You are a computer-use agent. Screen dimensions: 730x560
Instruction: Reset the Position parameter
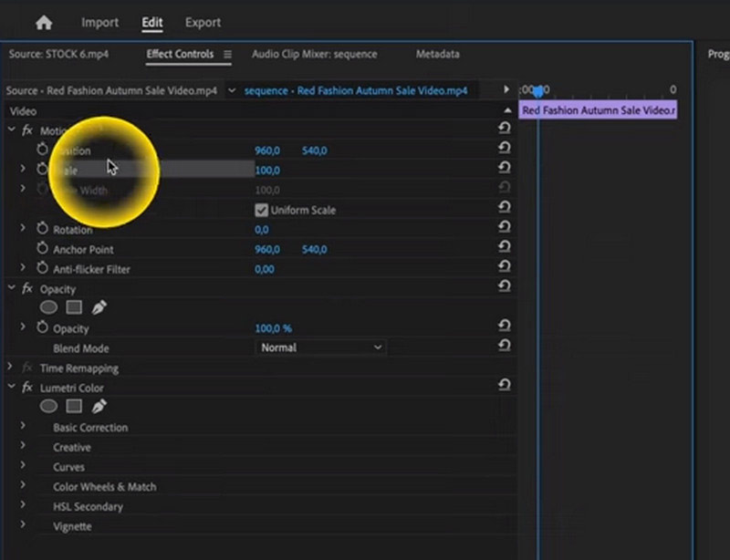pos(504,148)
